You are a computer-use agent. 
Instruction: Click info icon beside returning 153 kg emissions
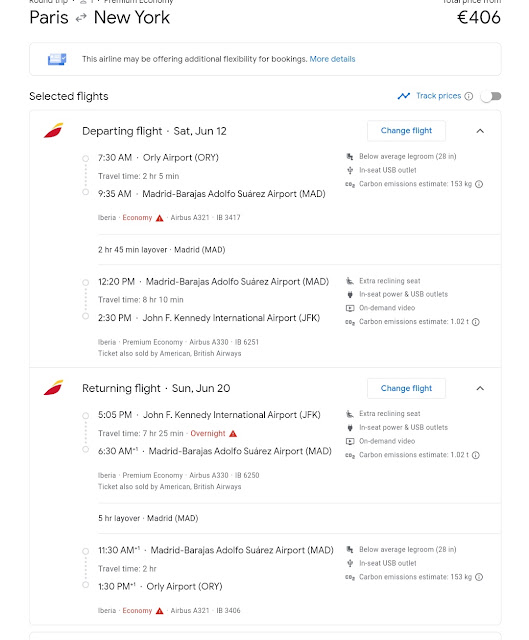click(479, 577)
